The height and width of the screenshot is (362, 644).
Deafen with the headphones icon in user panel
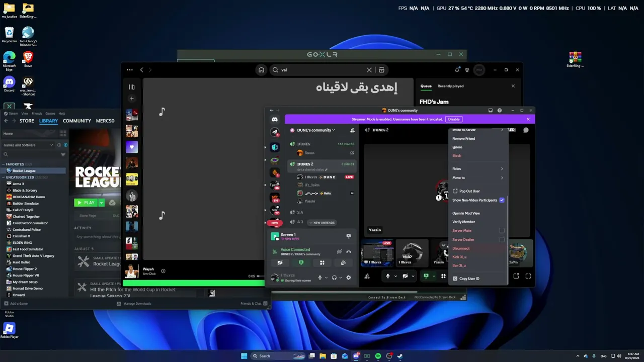pos(334,277)
